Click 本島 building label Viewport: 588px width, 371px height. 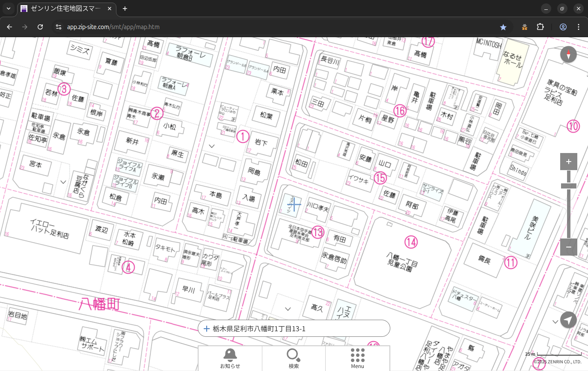point(216,195)
